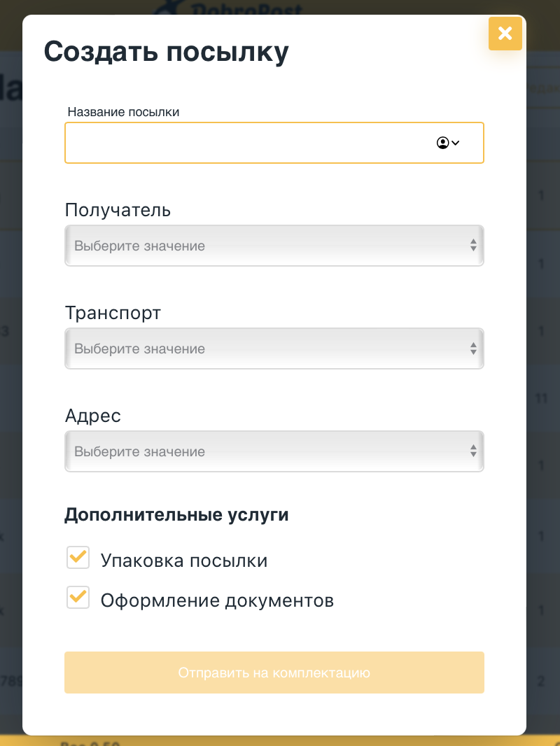Click the Получатель label
Viewport: 560px width, 746px height.
click(x=118, y=210)
